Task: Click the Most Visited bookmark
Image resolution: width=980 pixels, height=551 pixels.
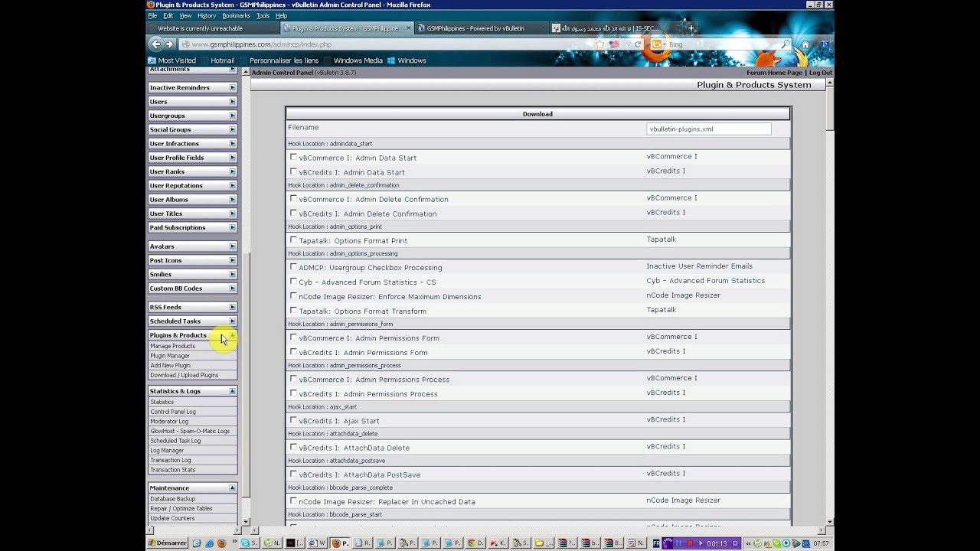Action: [172, 60]
